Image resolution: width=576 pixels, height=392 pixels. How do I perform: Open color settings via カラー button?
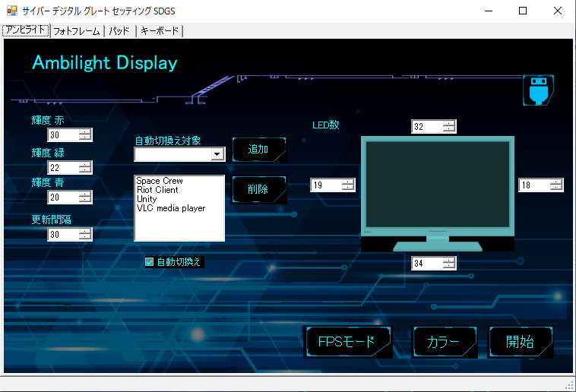pyautogui.click(x=444, y=342)
